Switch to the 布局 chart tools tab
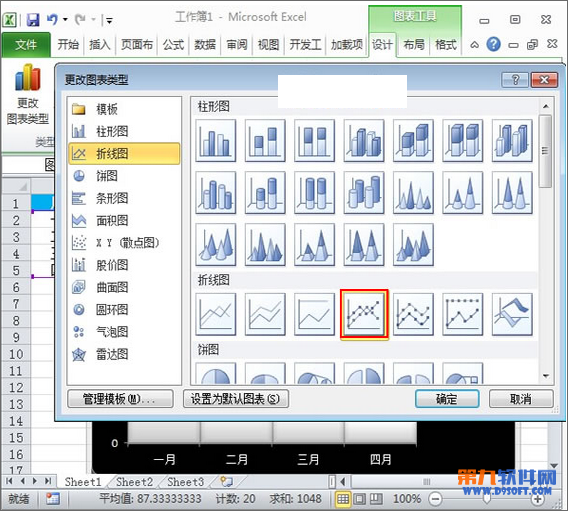Viewport: 568px width, 511px height. (x=414, y=45)
